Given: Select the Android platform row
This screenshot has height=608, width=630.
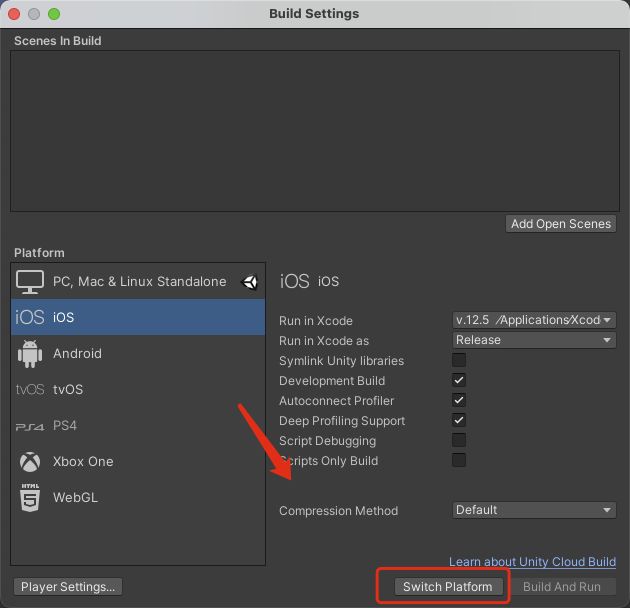Looking at the screenshot, I should tap(138, 354).
